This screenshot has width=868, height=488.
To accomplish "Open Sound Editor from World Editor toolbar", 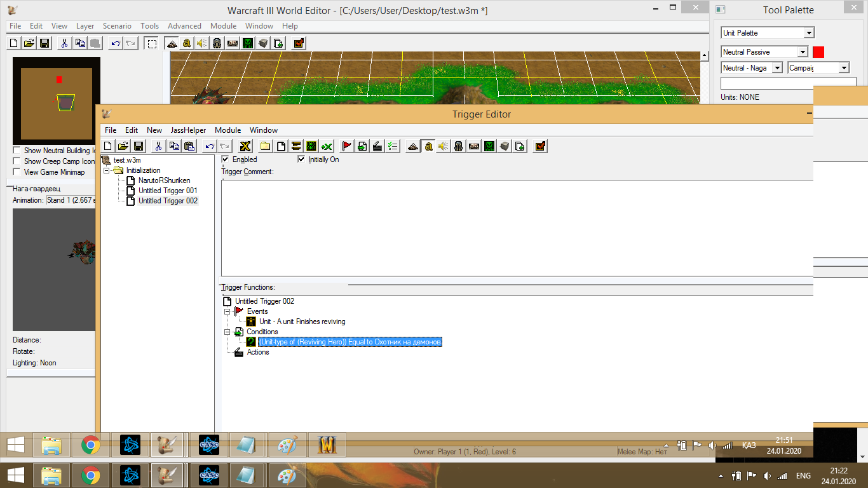I will (201, 43).
